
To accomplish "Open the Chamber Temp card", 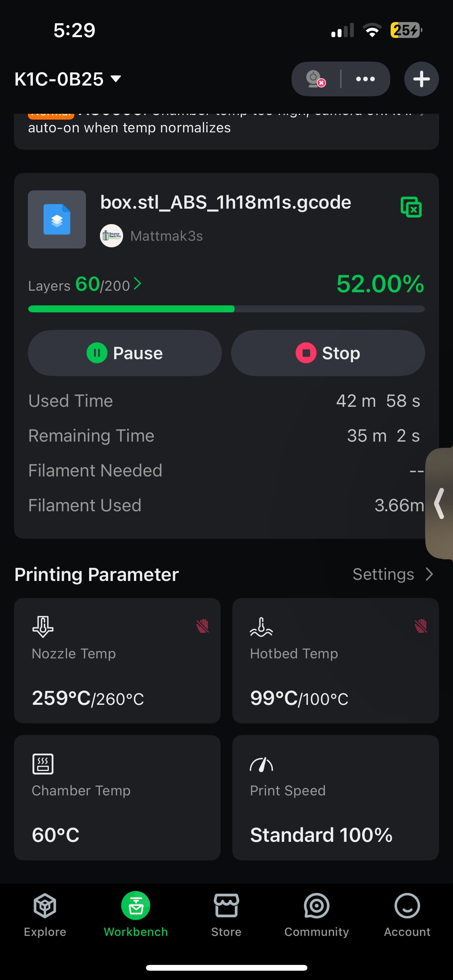I will (x=117, y=797).
